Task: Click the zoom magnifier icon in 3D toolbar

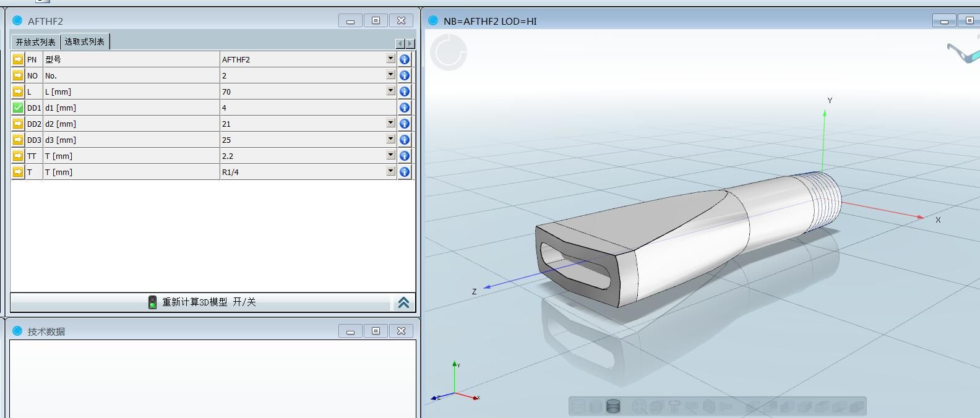Action: 640,406
